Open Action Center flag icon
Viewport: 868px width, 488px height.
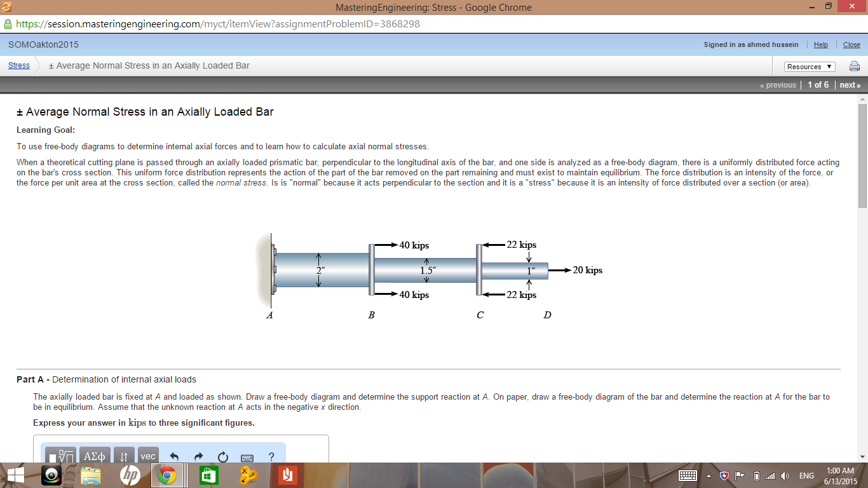pyautogui.click(x=740, y=476)
